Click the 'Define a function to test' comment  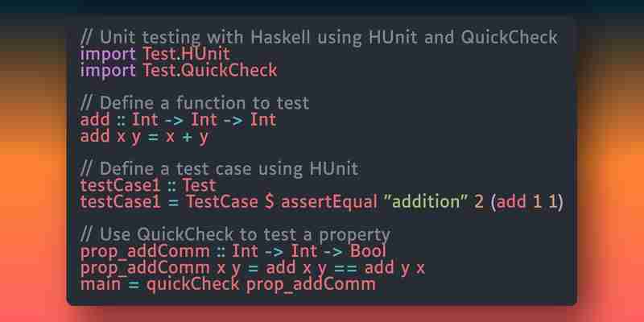(195, 103)
